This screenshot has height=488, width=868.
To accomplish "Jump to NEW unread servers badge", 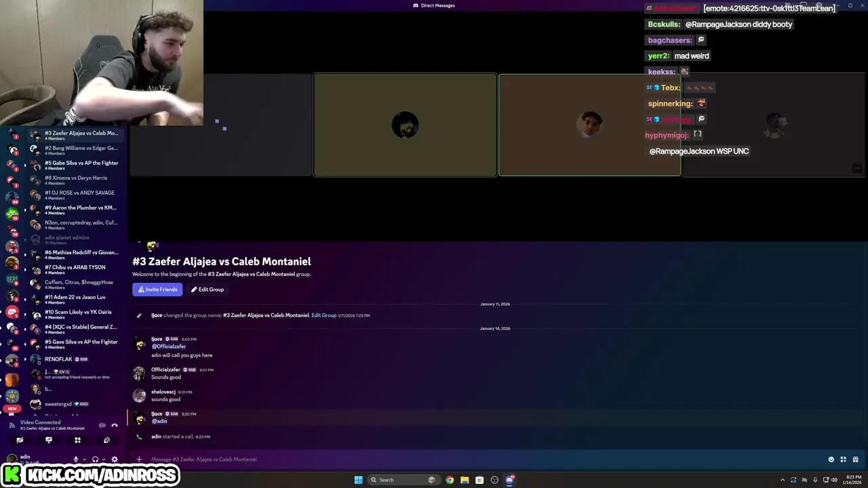I will 12,409.
